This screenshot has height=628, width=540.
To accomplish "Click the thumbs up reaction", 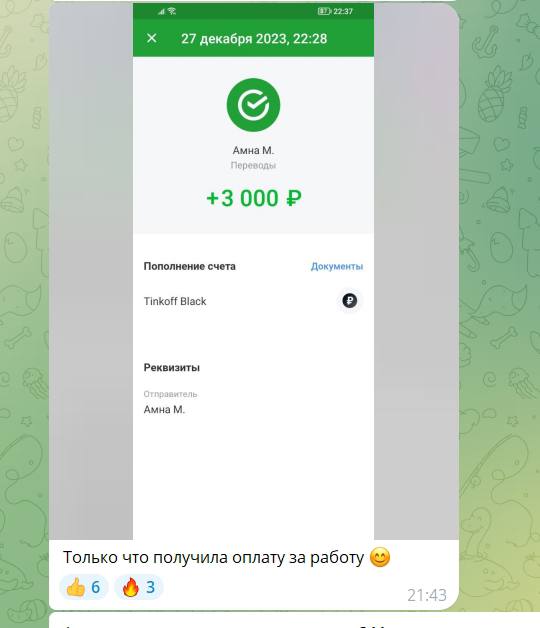I will click(x=84, y=588).
